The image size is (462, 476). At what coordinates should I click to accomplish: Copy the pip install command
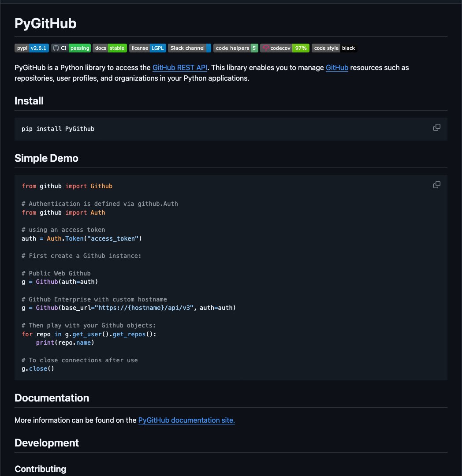tap(436, 127)
